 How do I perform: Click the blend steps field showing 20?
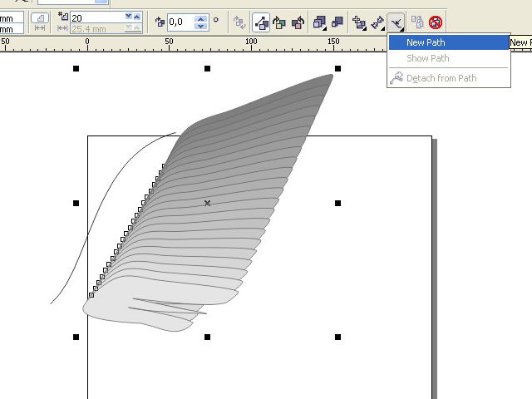coord(96,17)
